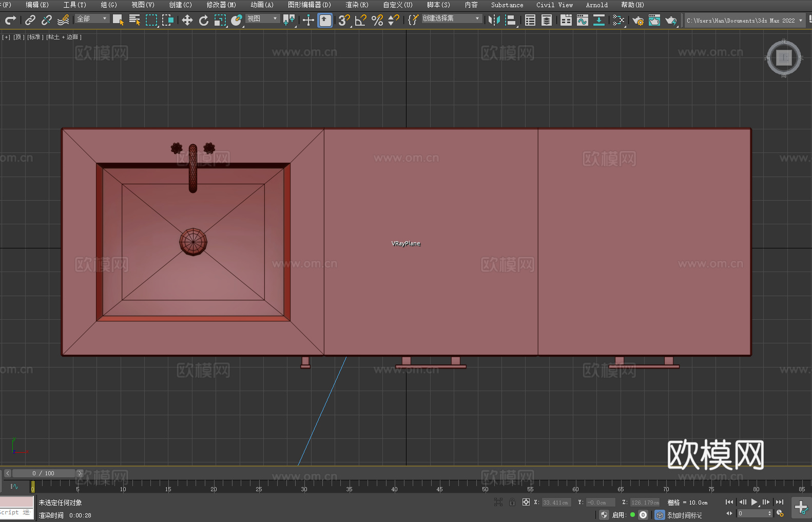Open the Civil View menu
Image resolution: width=812 pixels, height=522 pixels.
(x=554, y=5)
